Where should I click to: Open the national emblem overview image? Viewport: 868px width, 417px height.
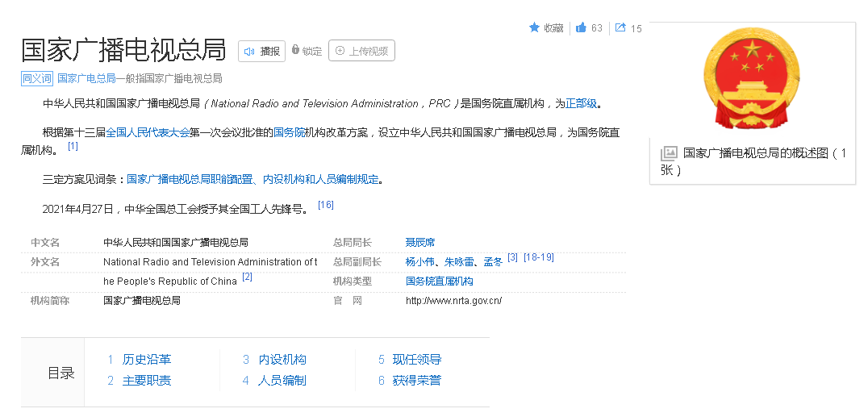pos(752,80)
